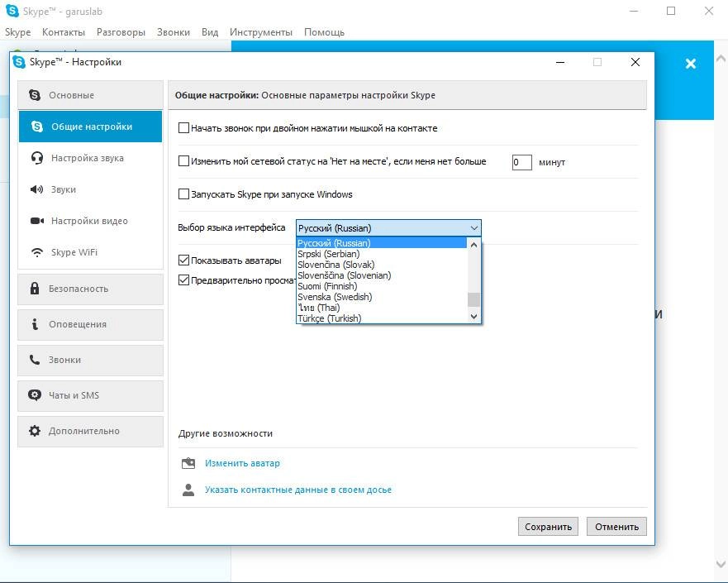The height and width of the screenshot is (583, 728).
Task: Pick Suomi (Finnish) from the list
Action: pos(381,285)
